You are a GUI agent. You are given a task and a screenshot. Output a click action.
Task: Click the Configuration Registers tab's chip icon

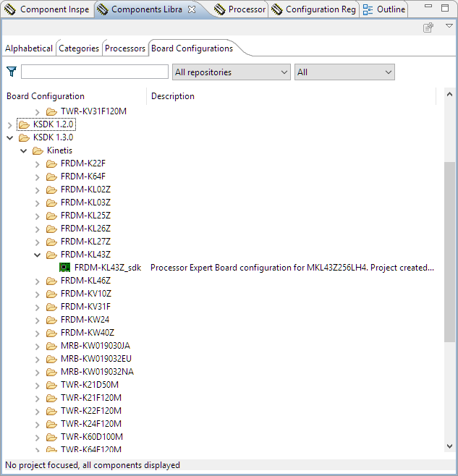276,9
